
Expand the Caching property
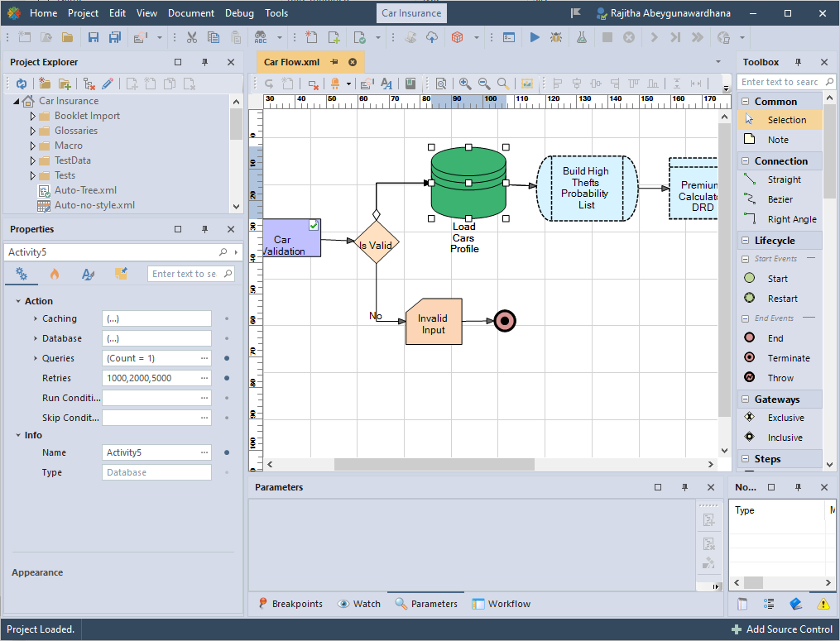tap(36, 318)
